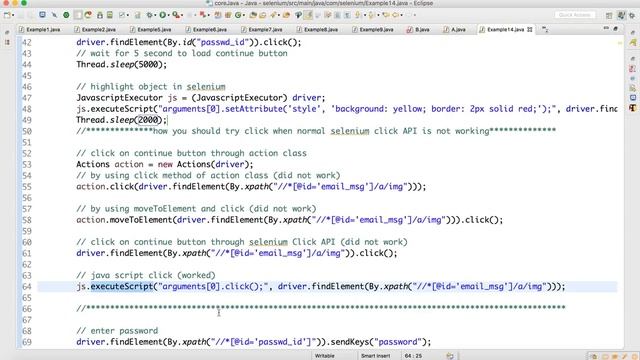Screen dimensions: 640x360
Task: Click the Debug bug toolbar icon
Action: [149, 15]
